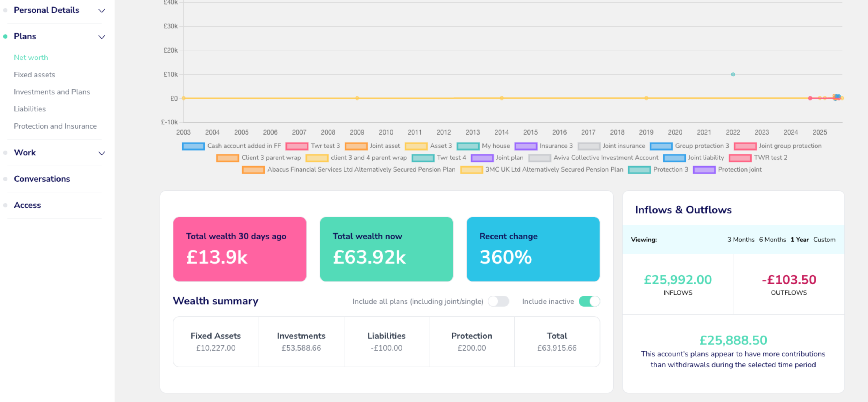Viewport: 868px width, 402px height.
Task: Disable the Include inactive switch
Action: [x=589, y=301]
